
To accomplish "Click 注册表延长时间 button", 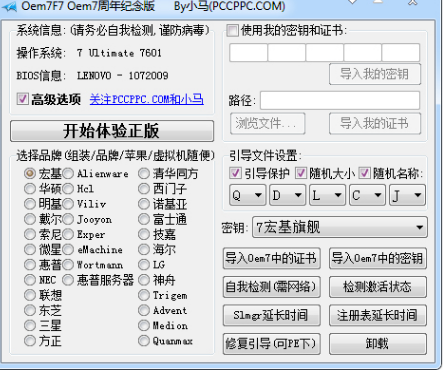I will [378, 315].
